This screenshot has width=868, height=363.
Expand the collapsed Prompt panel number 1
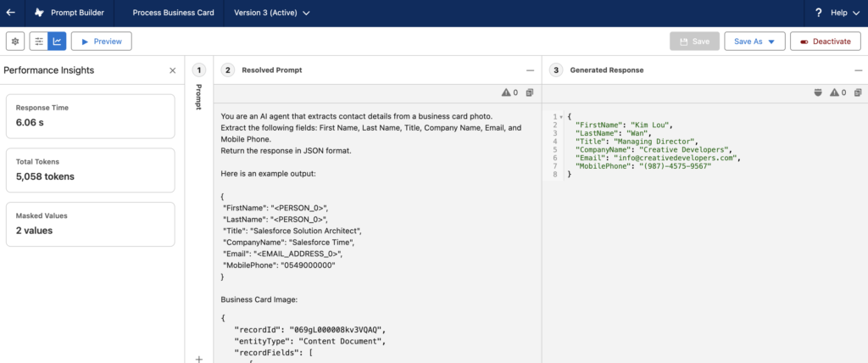199,70
